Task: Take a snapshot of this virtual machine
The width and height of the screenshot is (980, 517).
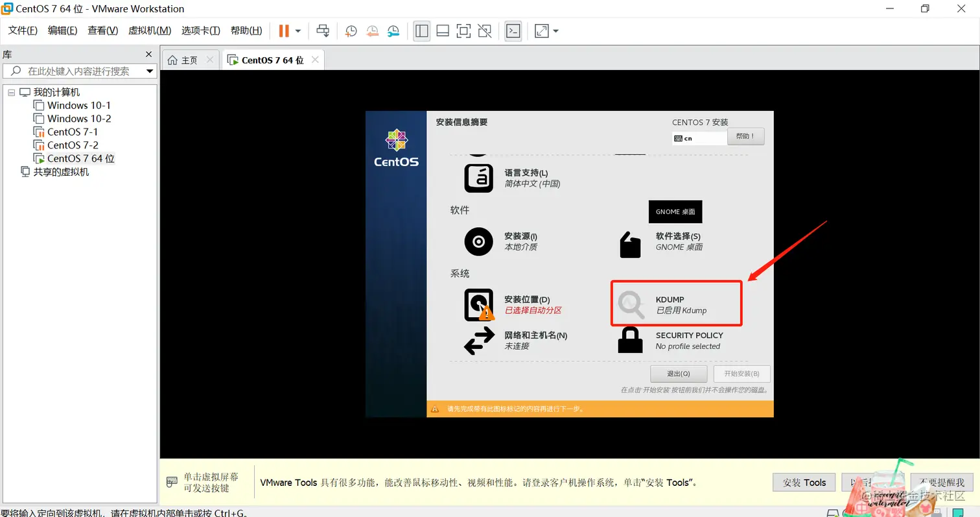Action: pos(351,30)
